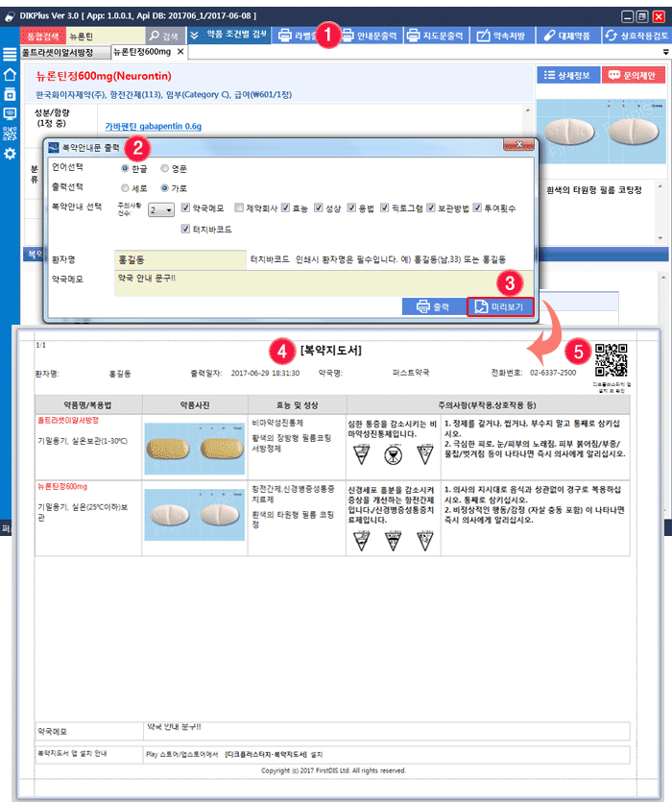Open 대체약품 toolbar item
The image size is (672, 804).
point(567,36)
